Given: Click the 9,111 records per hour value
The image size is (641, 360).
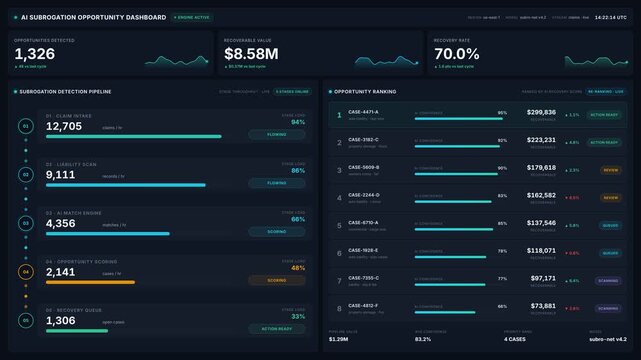Looking at the screenshot, I should [x=61, y=175].
